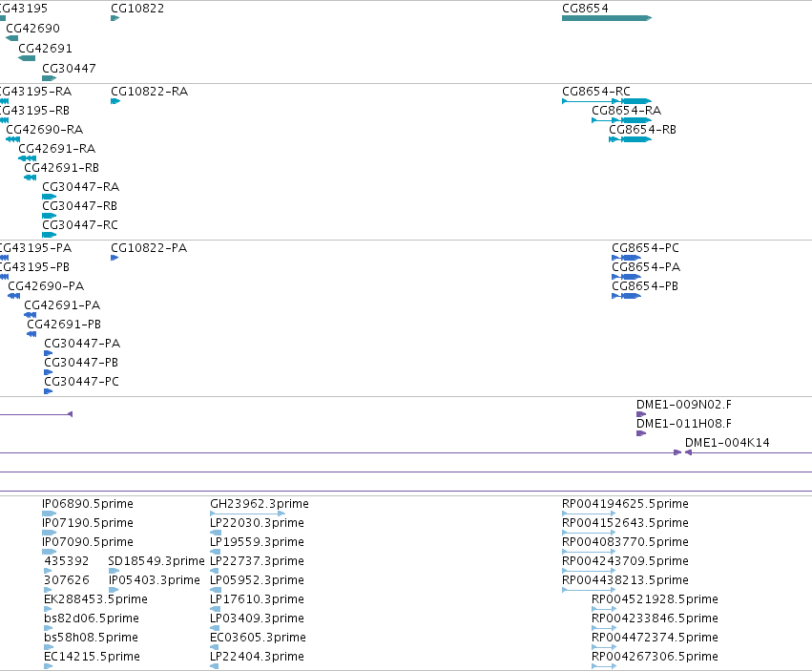Screen dimensions: 812x671
Task: Select EST SD18549.3prime
Action: pyautogui.click(x=114, y=571)
